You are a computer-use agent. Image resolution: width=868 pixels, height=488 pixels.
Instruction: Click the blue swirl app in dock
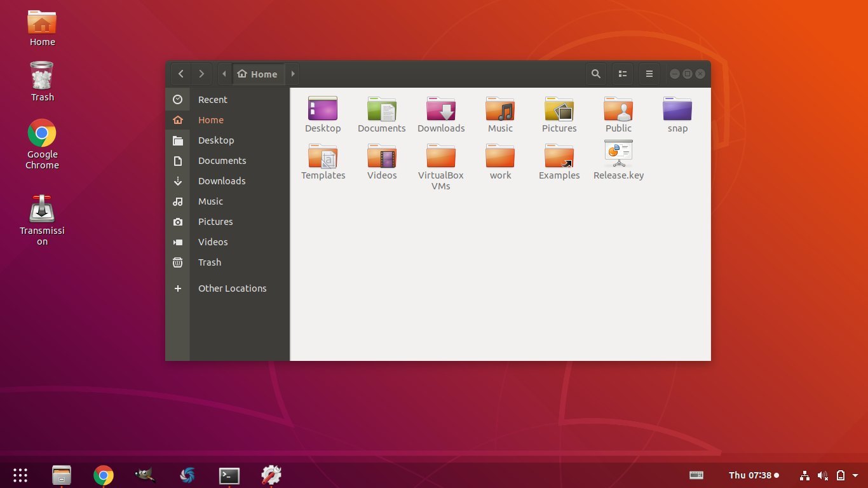[x=187, y=475]
